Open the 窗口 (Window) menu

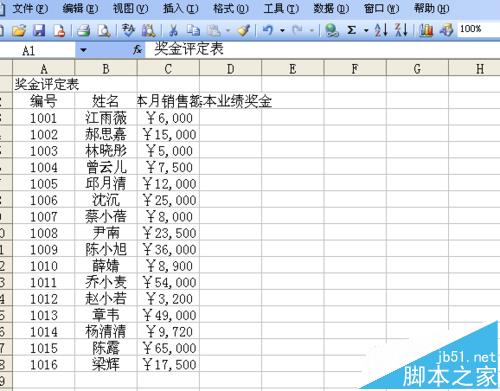click(x=381, y=8)
